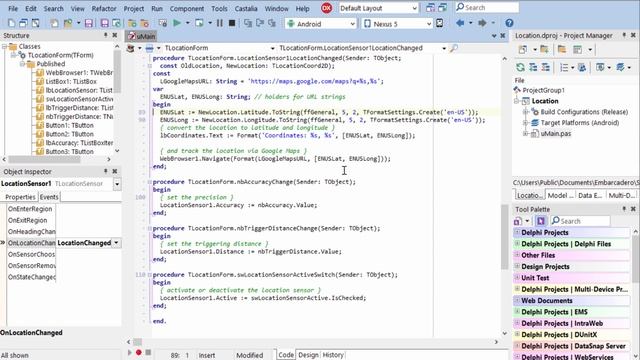Open the Refactor menu
The width and height of the screenshot is (640, 360).
tap(104, 9)
